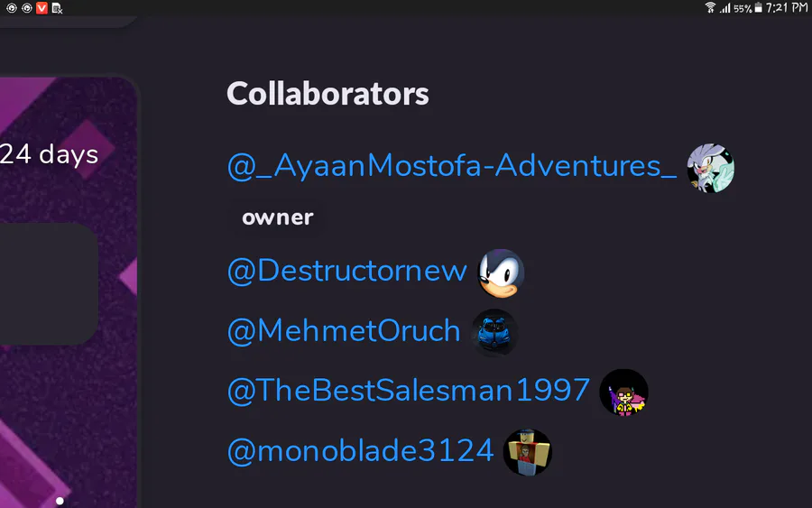
Task: Click the 24 days text on banner
Action: (50, 154)
